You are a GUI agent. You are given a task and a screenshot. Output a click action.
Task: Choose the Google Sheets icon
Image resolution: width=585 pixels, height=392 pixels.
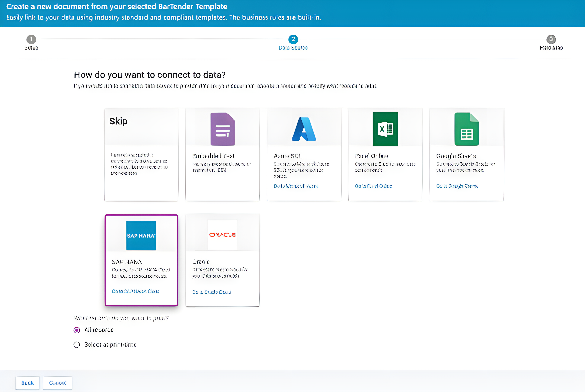(466, 129)
